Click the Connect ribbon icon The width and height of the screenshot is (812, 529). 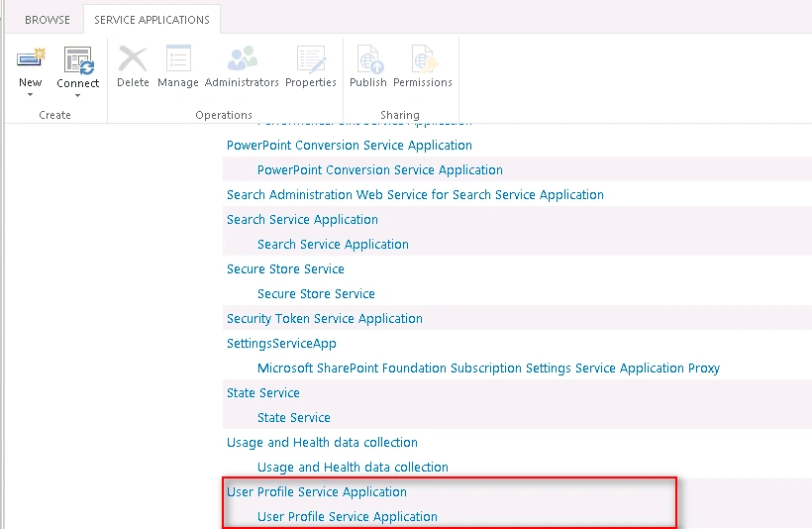click(78, 60)
